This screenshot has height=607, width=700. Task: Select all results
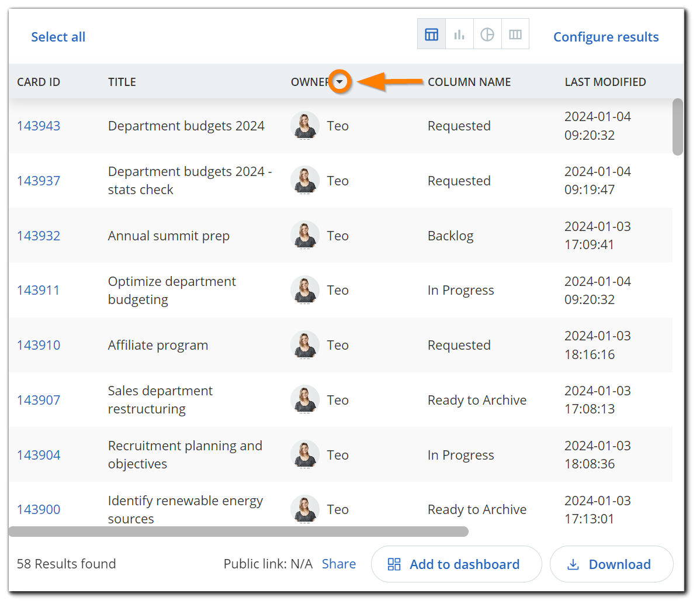coord(58,37)
